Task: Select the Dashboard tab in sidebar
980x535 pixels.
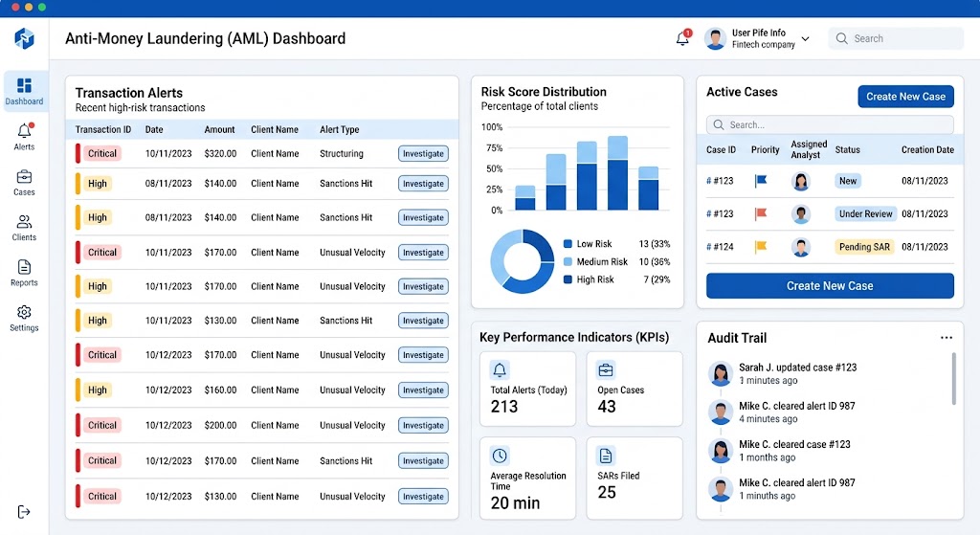Action: [x=24, y=91]
